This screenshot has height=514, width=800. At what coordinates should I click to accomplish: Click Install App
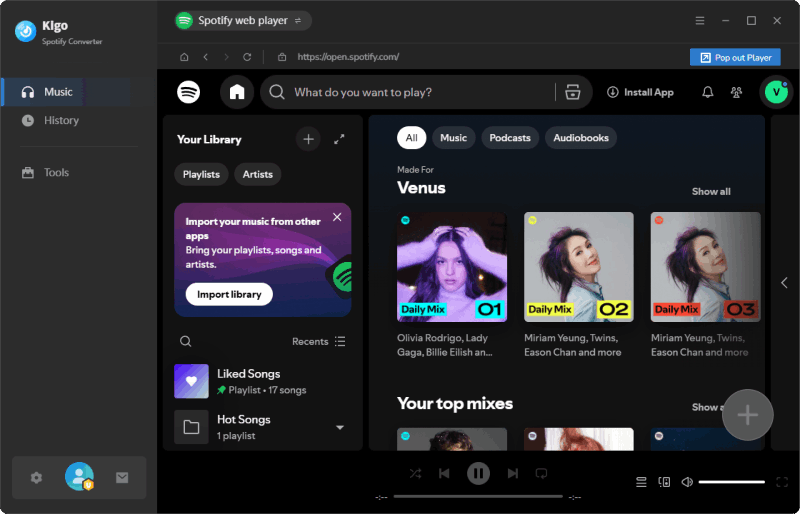[x=640, y=92]
